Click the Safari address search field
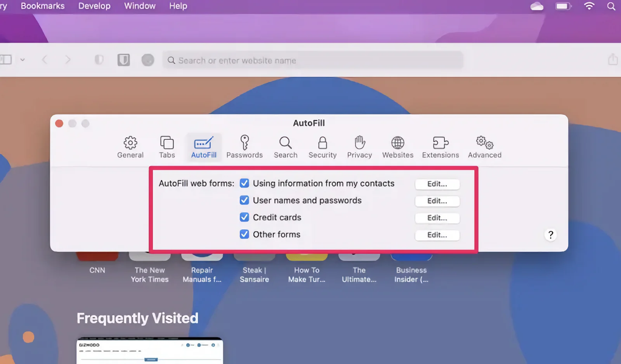This screenshot has height=364, width=621. [313, 60]
